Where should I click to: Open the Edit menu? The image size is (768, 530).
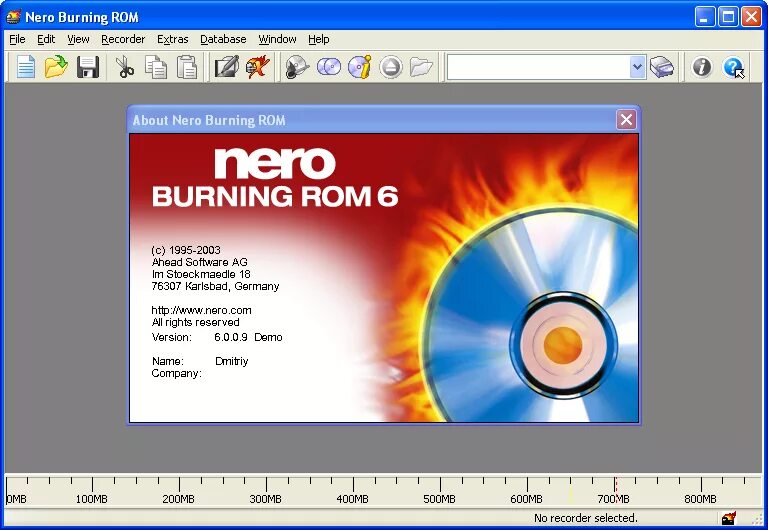point(46,39)
